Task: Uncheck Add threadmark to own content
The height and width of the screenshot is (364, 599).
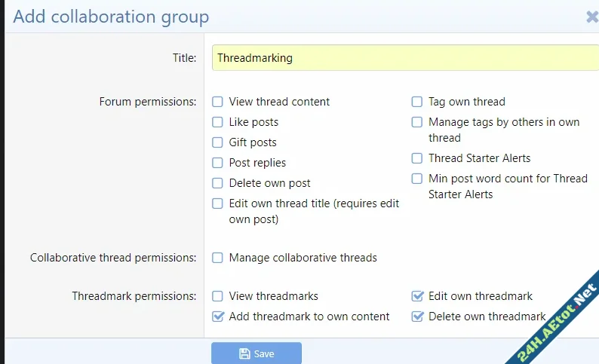Action: [x=217, y=317]
